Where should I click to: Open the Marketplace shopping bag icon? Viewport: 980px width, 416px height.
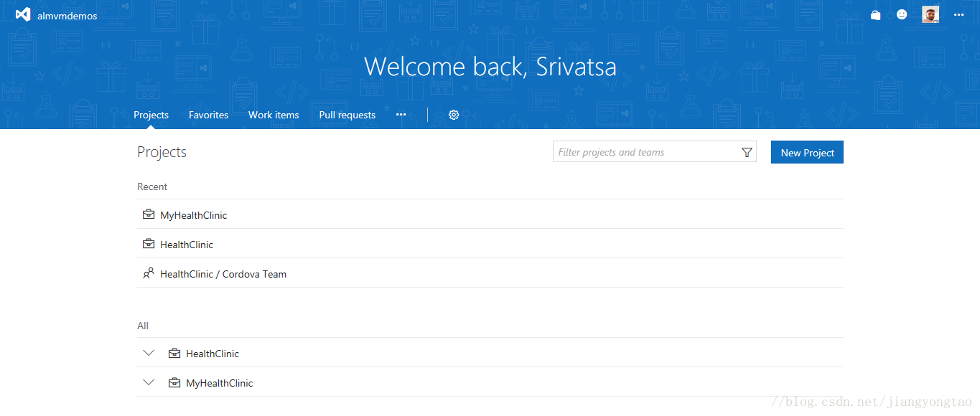coord(875,14)
